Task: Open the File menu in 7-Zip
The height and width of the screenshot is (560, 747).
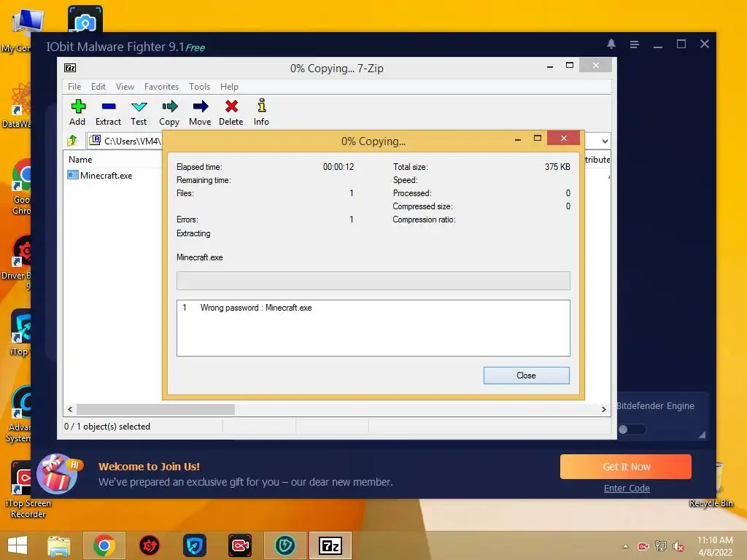Action: coord(74,87)
